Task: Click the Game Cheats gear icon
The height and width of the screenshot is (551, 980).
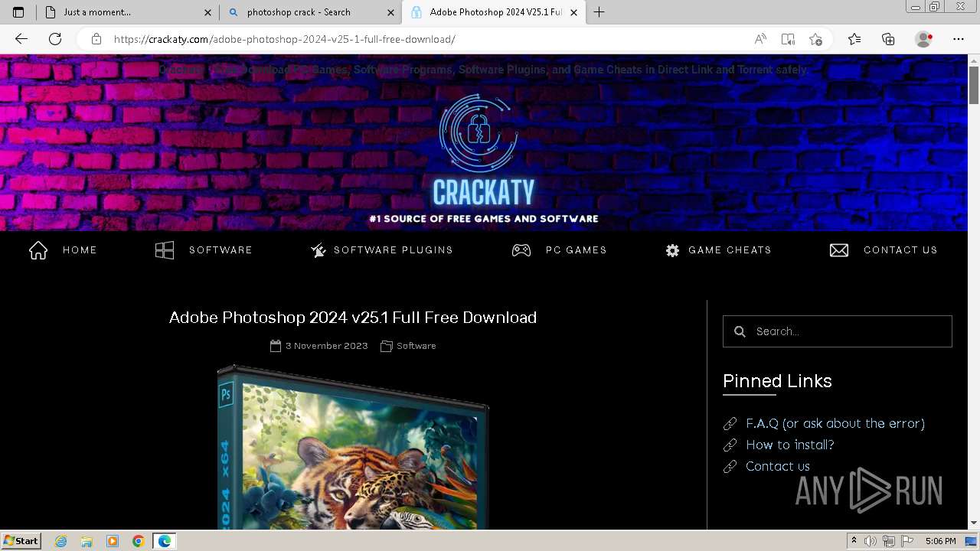Action: (672, 250)
